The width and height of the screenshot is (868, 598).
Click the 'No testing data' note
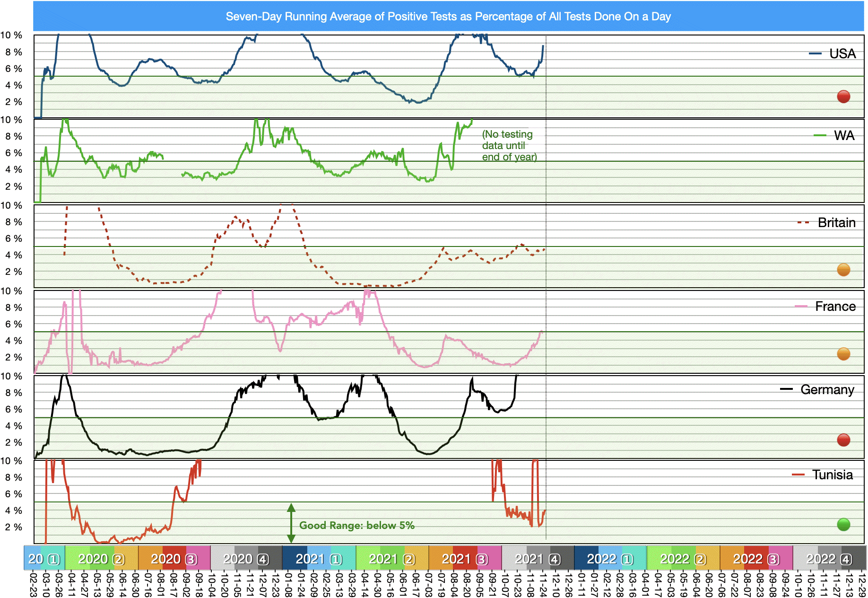click(509, 146)
